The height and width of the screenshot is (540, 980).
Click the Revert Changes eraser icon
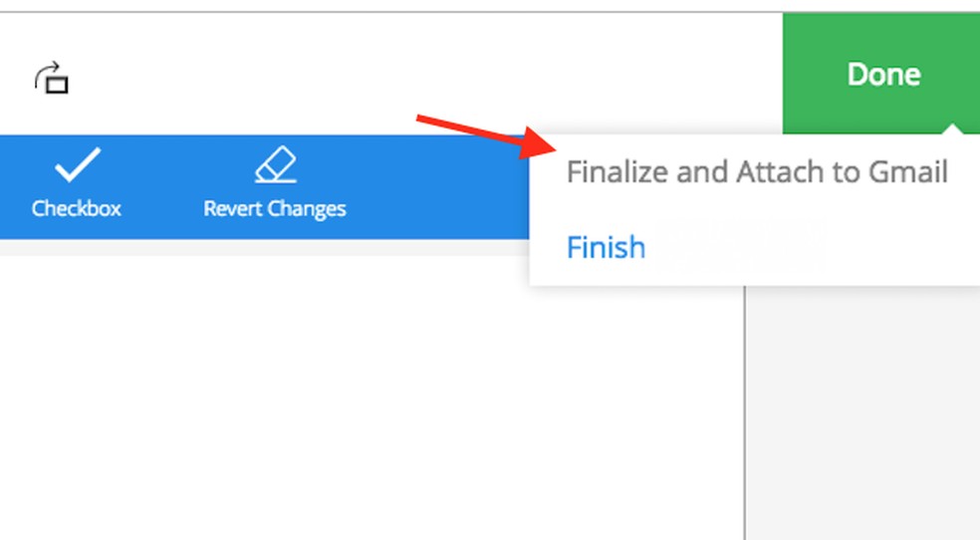275,166
